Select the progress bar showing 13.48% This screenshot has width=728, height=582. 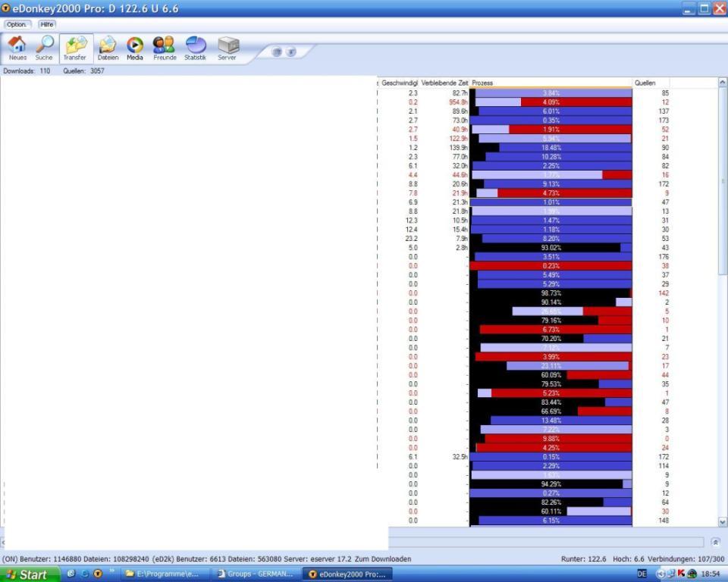pos(551,421)
